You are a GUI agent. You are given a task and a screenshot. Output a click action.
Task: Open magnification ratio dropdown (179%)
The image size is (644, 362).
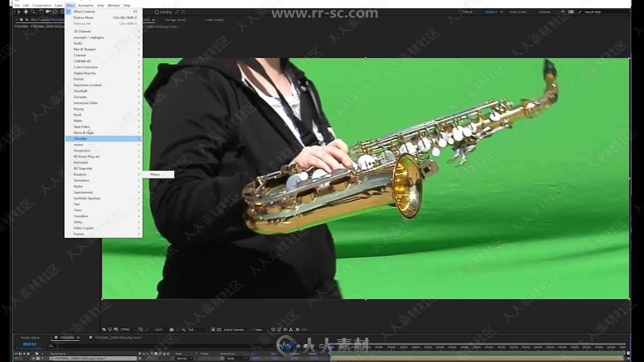128,330
